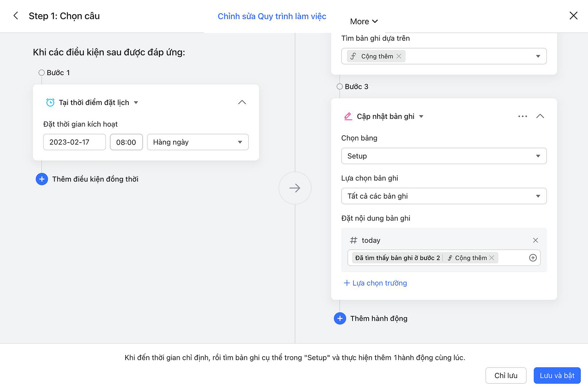Remove 'Cộng thêm' tag in today field value

(492, 258)
